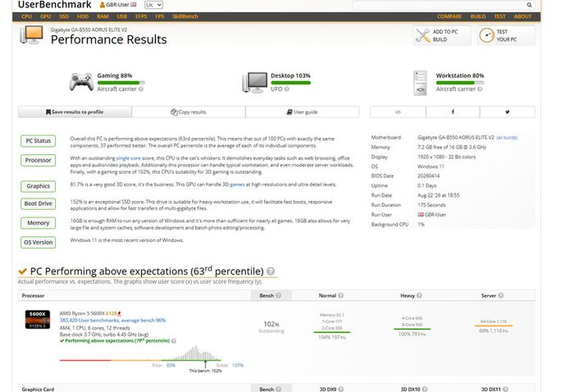Open the SkillBench menu item
Viewport: 574px width, 392px height.
tap(185, 16)
